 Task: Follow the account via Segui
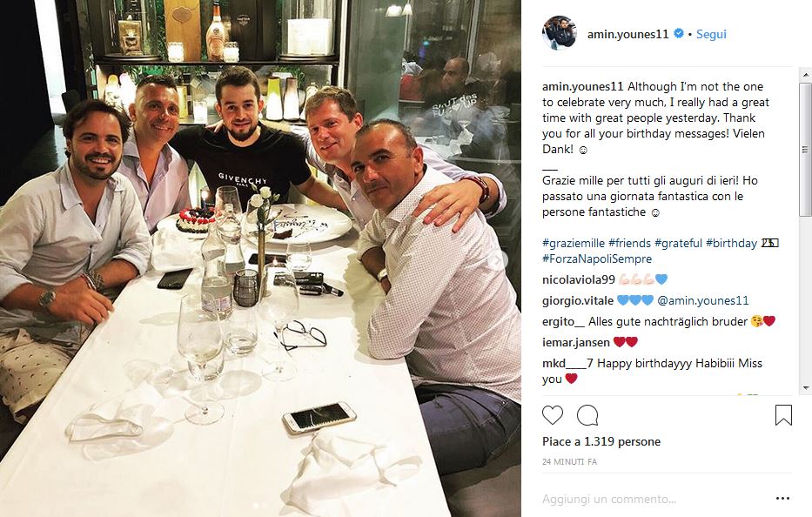click(711, 34)
